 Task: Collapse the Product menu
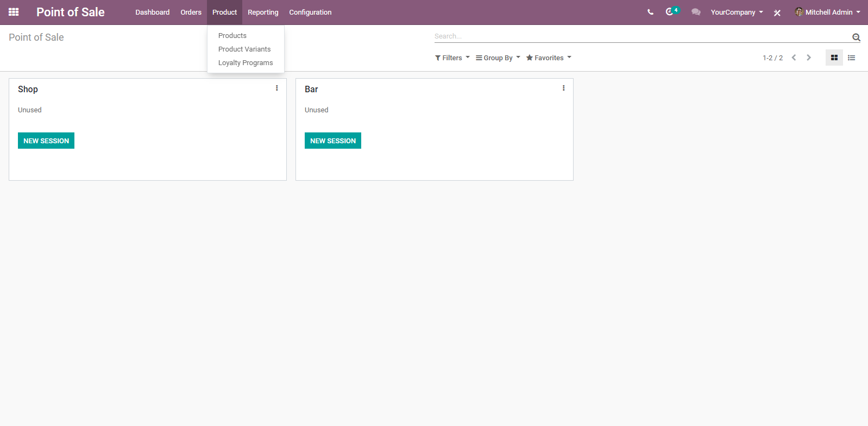224,12
